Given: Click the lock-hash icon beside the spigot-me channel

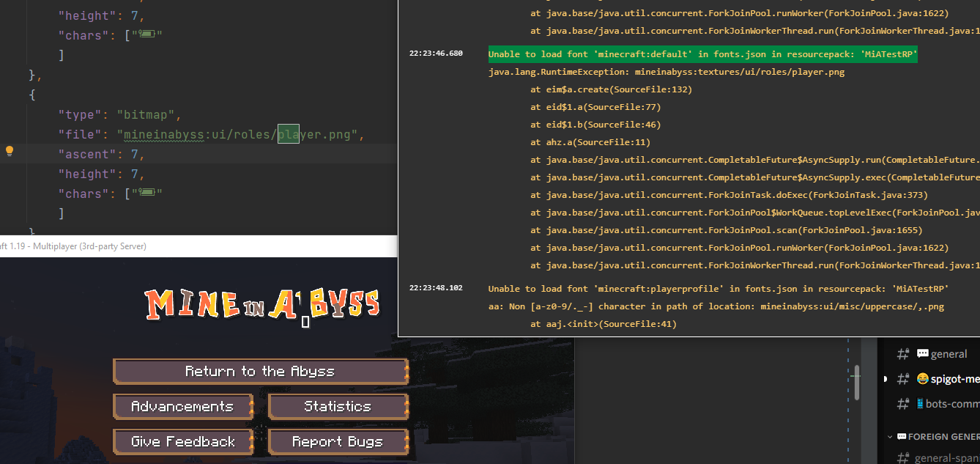Looking at the screenshot, I should coord(903,379).
